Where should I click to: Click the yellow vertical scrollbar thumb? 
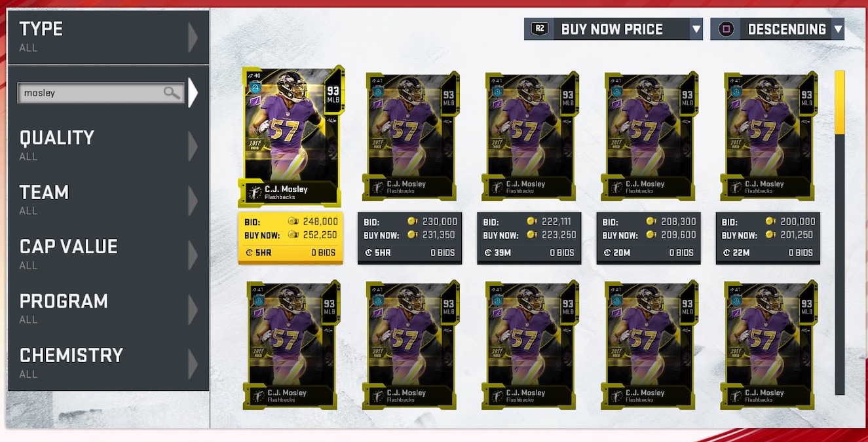click(x=840, y=102)
